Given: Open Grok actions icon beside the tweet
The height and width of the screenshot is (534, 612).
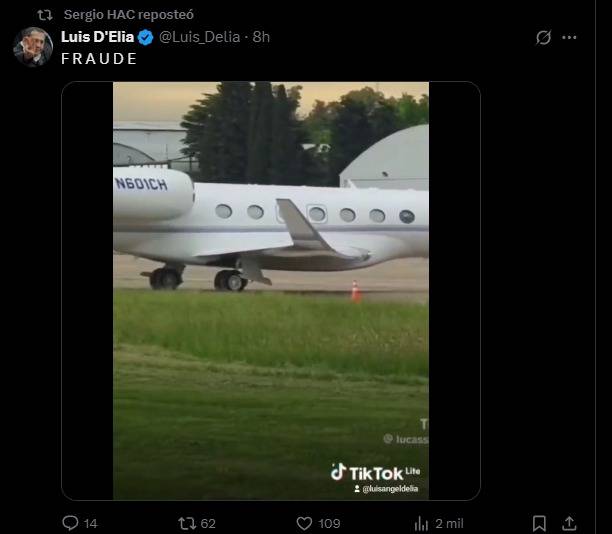Looking at the screenshot, I should coord(543,38).
